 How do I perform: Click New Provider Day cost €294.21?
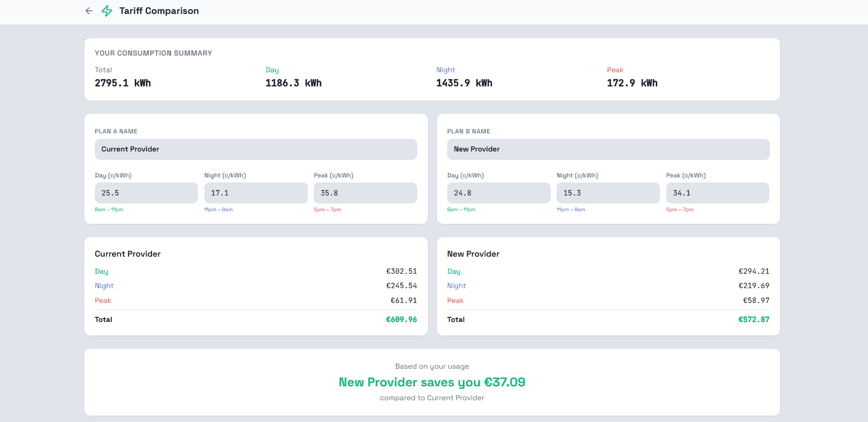coord(754,271)
